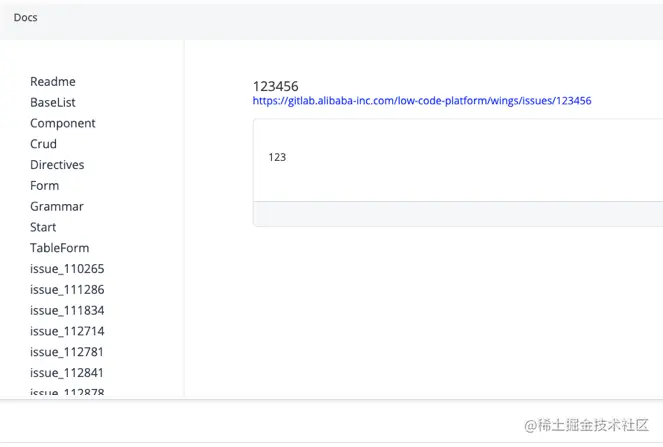Open Directives in the sidebar

point(57,165)
